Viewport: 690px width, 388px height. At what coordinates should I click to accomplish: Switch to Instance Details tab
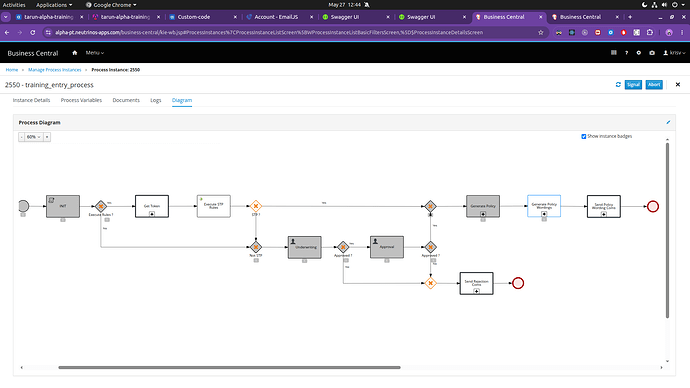31,100
